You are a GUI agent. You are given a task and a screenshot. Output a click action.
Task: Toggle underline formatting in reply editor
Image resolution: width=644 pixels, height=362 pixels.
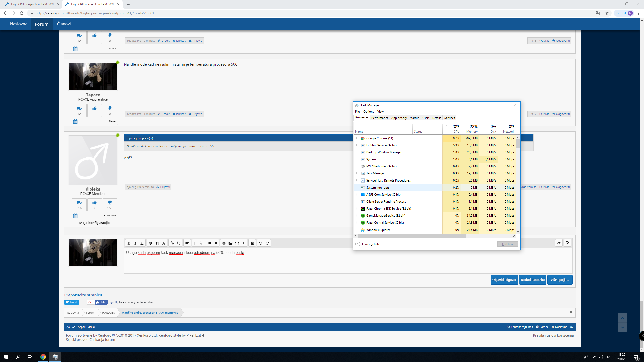142,243
